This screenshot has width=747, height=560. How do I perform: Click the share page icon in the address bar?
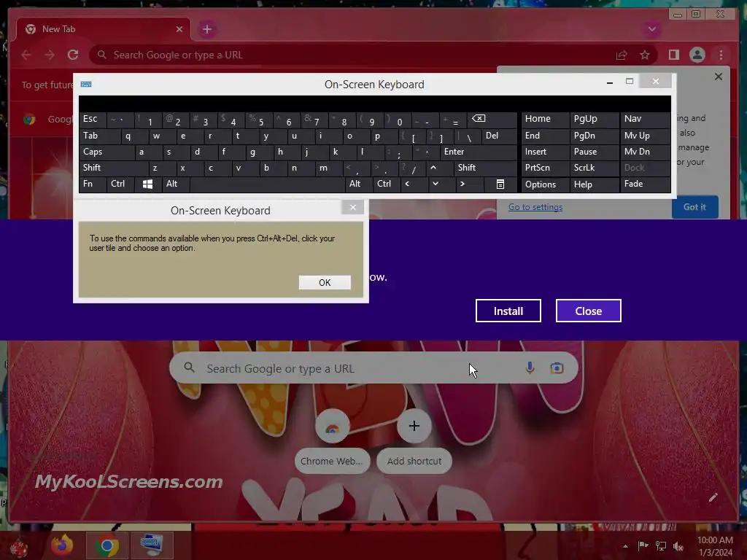tap(622, 55)
